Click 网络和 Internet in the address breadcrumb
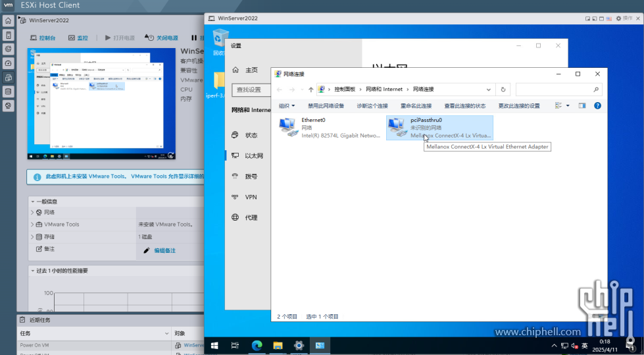This screenshot has height=355, width=644. 384,90
